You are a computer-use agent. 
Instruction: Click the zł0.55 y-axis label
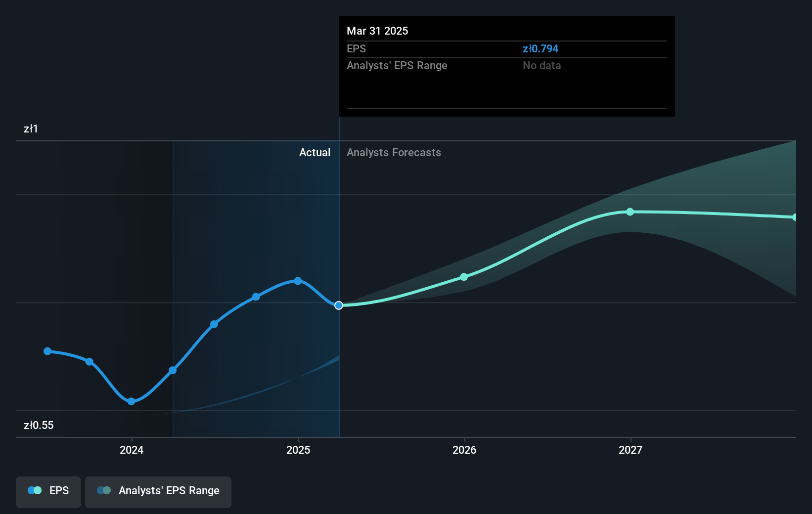point(39,426)
